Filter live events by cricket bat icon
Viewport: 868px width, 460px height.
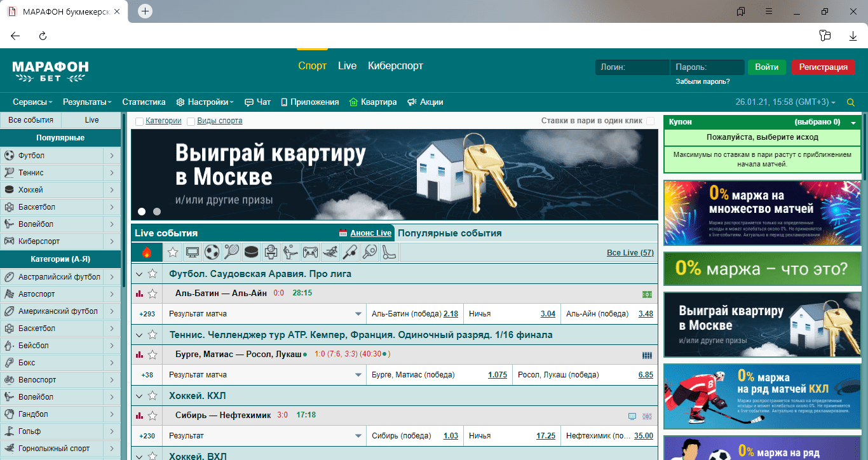[349, 252]
